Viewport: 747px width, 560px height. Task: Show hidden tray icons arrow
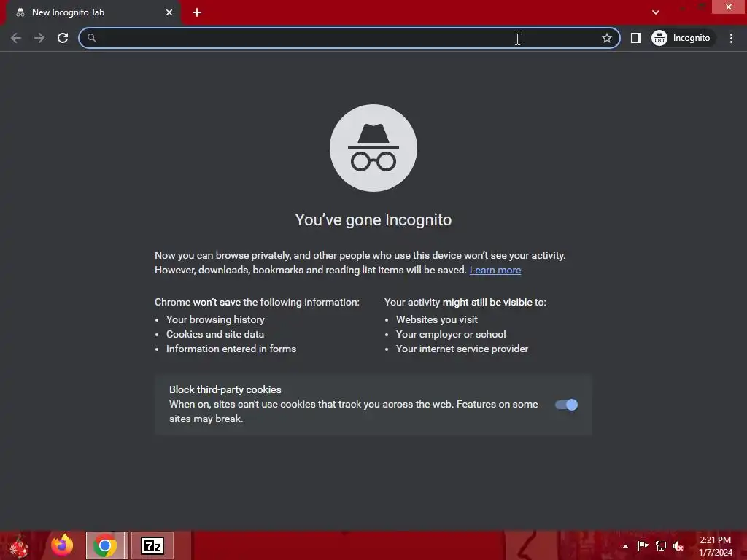pyautogui.click(x=625, y=546)
